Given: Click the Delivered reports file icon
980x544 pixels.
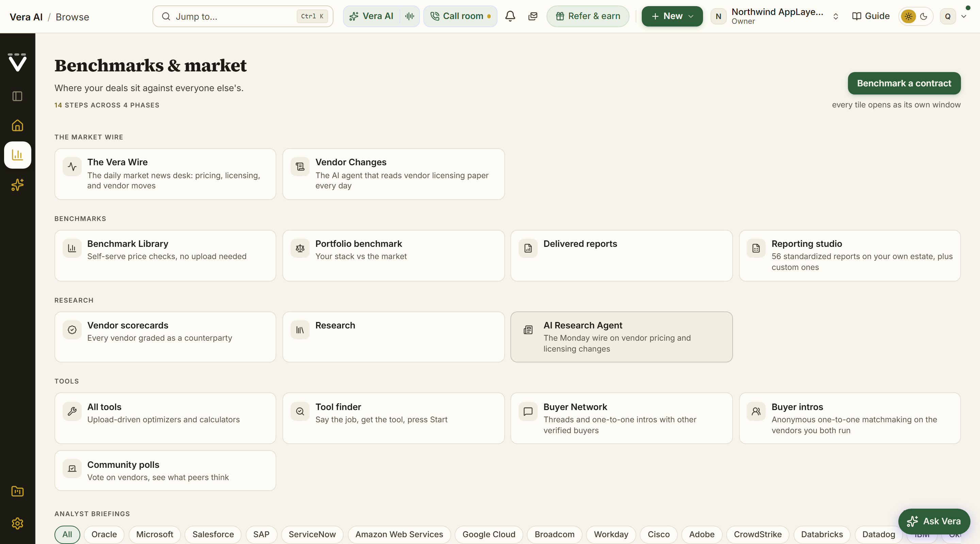Looking at the screenshot, I should 528,248.
